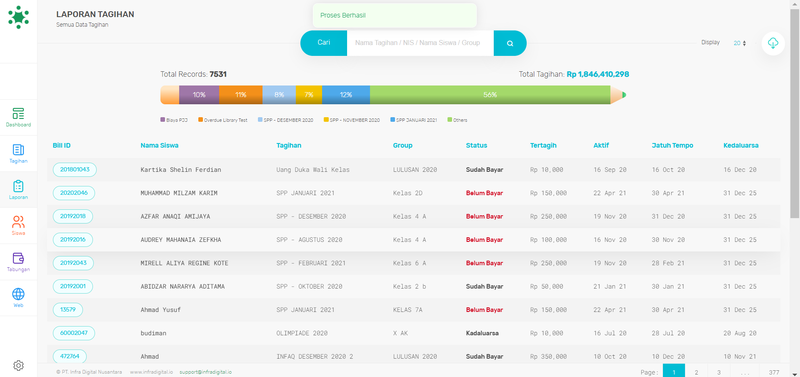Focus the Nama Tagihan search field

point(420,43)
